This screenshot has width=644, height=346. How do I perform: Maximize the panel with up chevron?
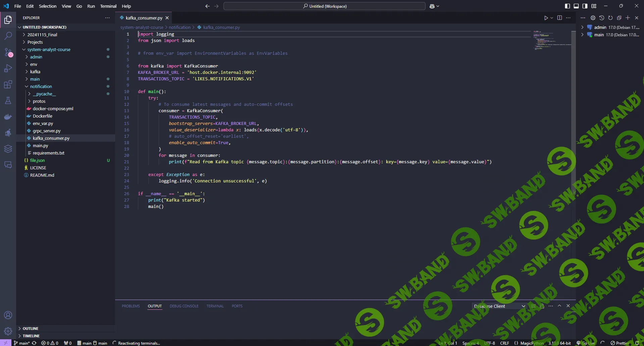(x=559, y=306)
